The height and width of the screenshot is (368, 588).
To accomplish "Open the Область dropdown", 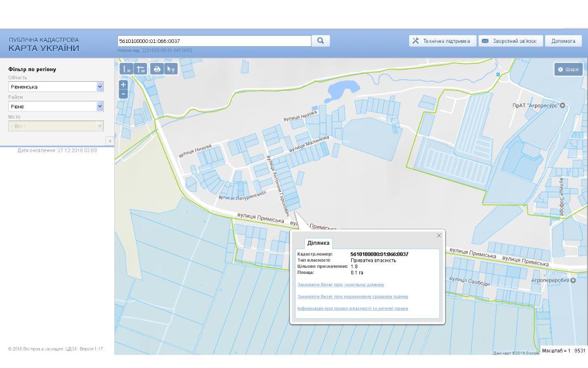I will click(56, 87).
